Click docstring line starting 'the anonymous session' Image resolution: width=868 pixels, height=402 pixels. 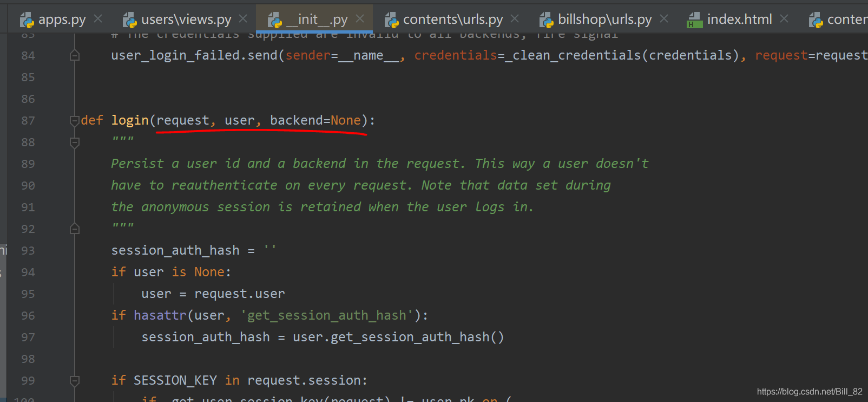tap(322, 207)
